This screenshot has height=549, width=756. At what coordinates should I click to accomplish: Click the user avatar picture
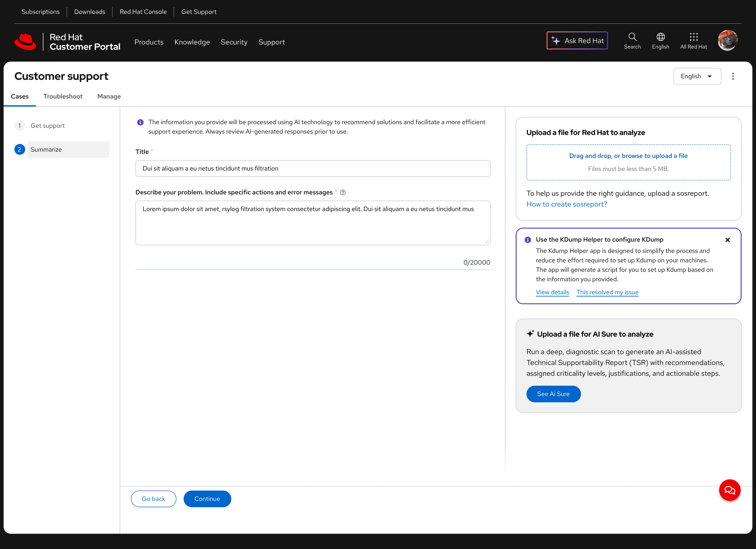coord(728,40)
